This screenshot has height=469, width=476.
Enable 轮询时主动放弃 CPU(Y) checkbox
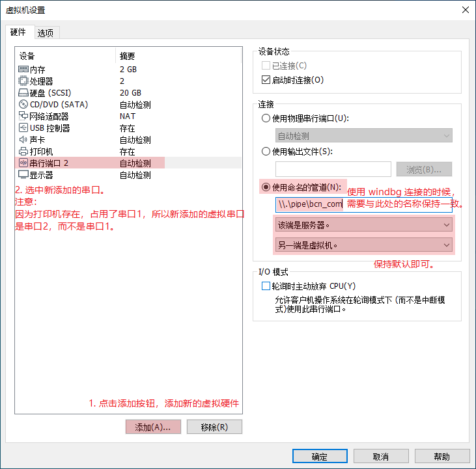[x=266, y=286]
